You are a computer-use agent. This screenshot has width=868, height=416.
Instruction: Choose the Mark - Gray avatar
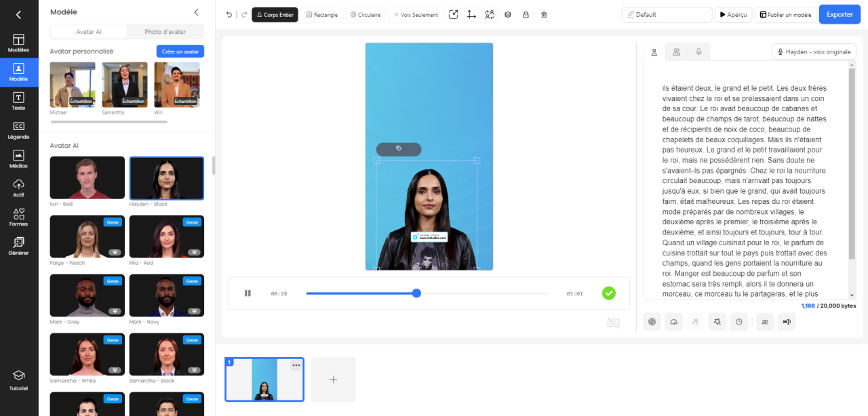(87, 295)
